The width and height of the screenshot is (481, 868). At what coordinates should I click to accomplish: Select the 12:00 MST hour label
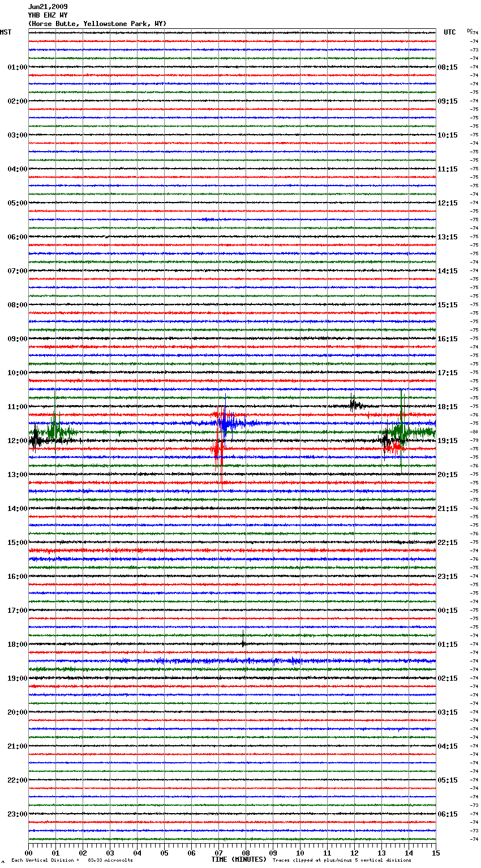(18, 441)
